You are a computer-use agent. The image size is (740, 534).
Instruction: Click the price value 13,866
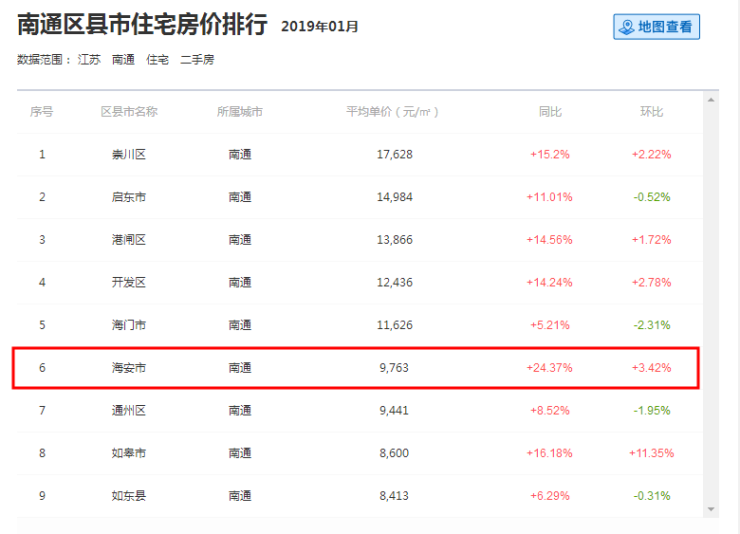tap(395, 240)
